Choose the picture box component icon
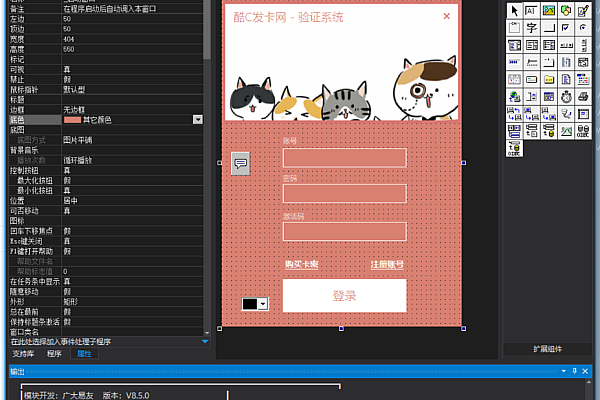 pyautogui.click(x=548, y=10)
